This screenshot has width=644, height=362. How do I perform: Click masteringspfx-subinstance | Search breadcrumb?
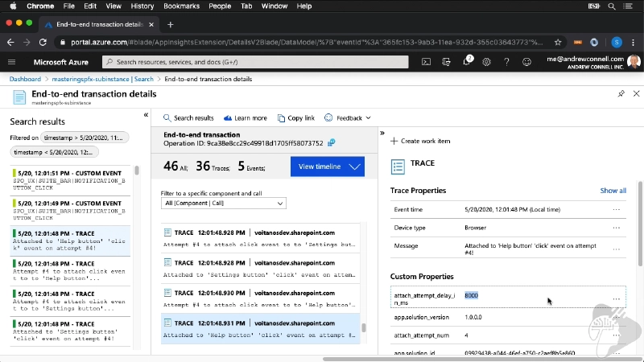(x=103, y=79)
